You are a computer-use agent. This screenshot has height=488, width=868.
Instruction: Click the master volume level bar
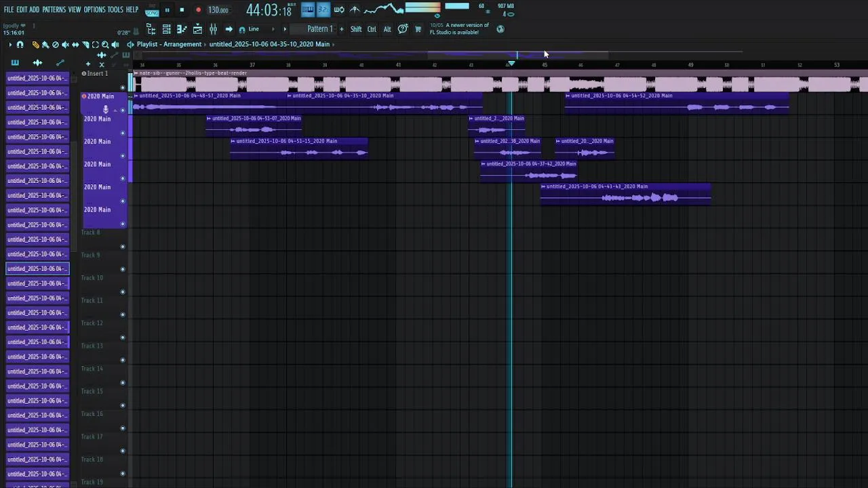[457, 6]
